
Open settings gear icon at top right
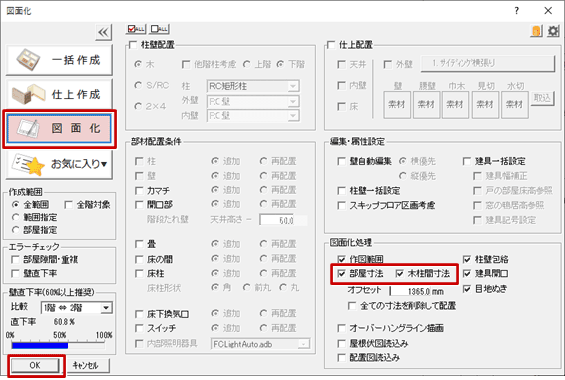click(x=553, y=31)
